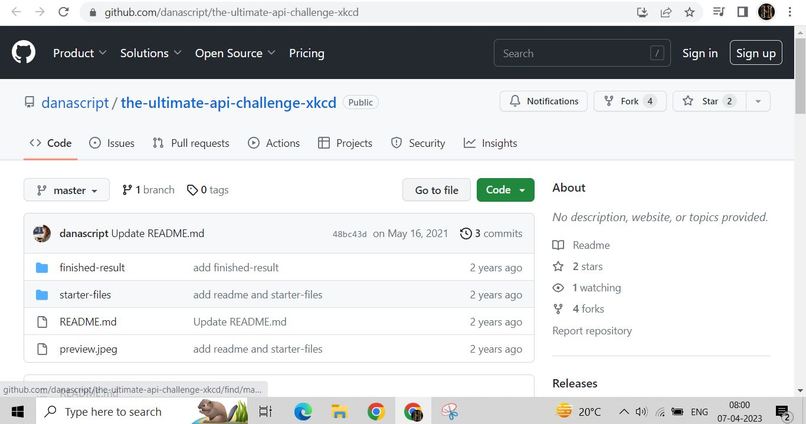Click the Go to file button

[436, 190]
